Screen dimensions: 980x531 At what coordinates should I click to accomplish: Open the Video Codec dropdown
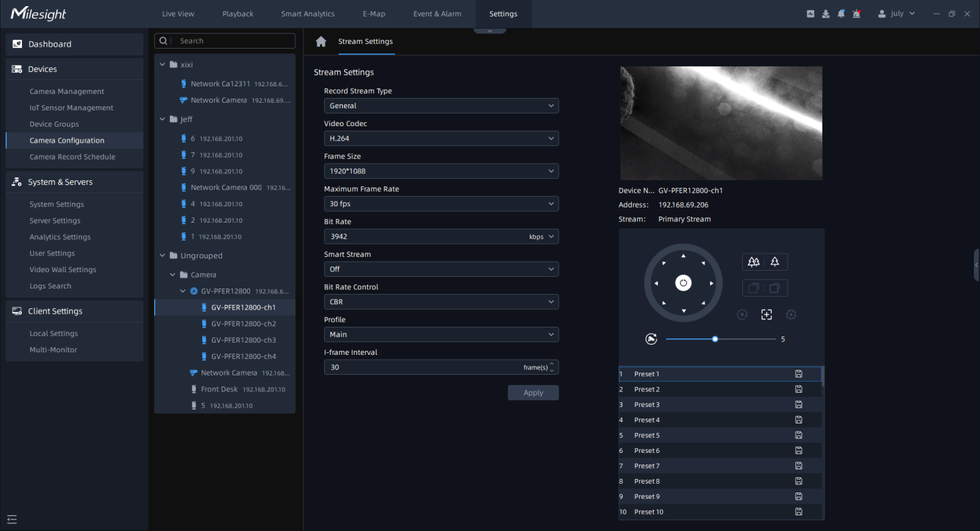pyautogui.click(x=441, y=138)
